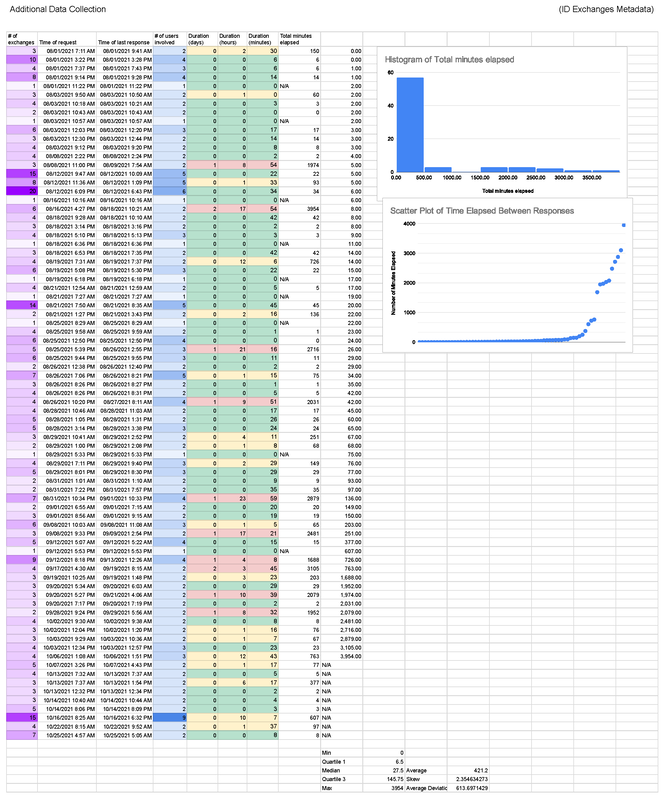
Task: Select the '10/07/2021 3:26 PM' request cell
Action: 67,665
